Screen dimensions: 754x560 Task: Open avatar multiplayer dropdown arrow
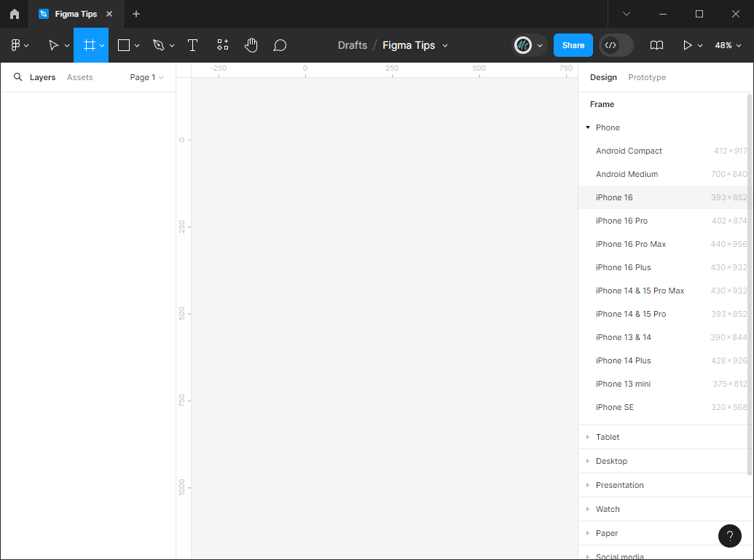pyautogui.click(x=540, y=46)
